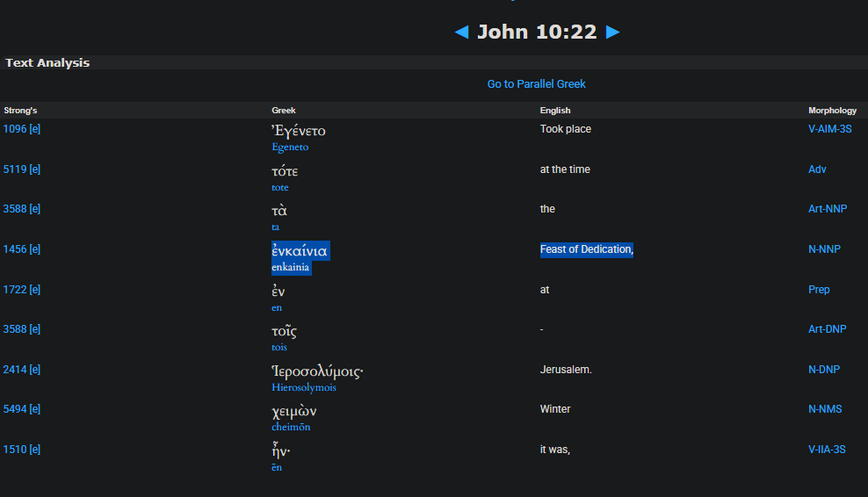Click the Greek column header
Viewport: 868px width, 497px height.
[x=284, y=111]
